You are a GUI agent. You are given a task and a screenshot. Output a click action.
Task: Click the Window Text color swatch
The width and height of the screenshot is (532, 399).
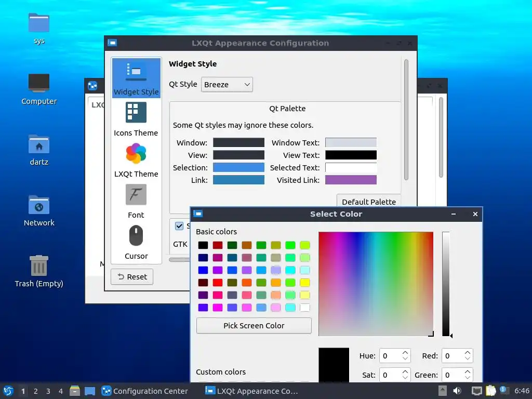(351, 142)
